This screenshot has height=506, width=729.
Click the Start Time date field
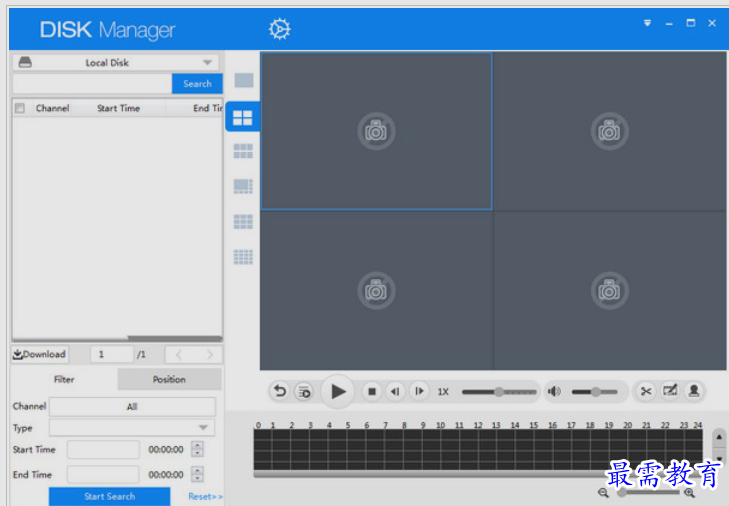click(x=103, y=450)
